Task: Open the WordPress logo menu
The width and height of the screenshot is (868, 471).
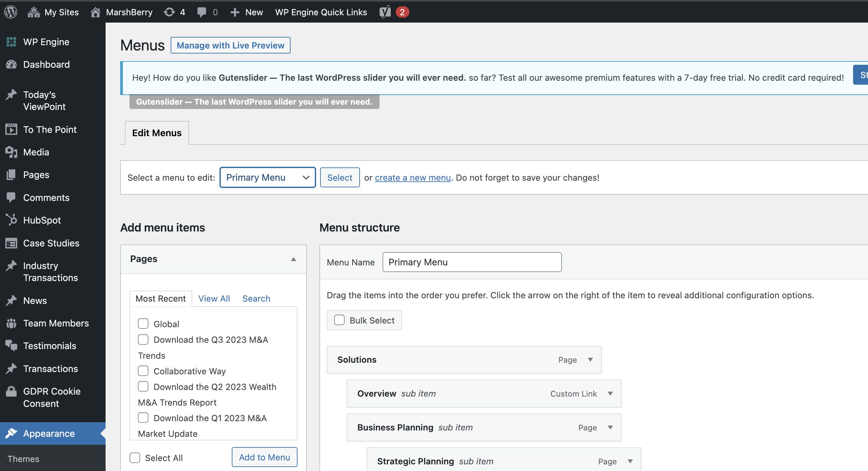Action: tap(11, 12)
